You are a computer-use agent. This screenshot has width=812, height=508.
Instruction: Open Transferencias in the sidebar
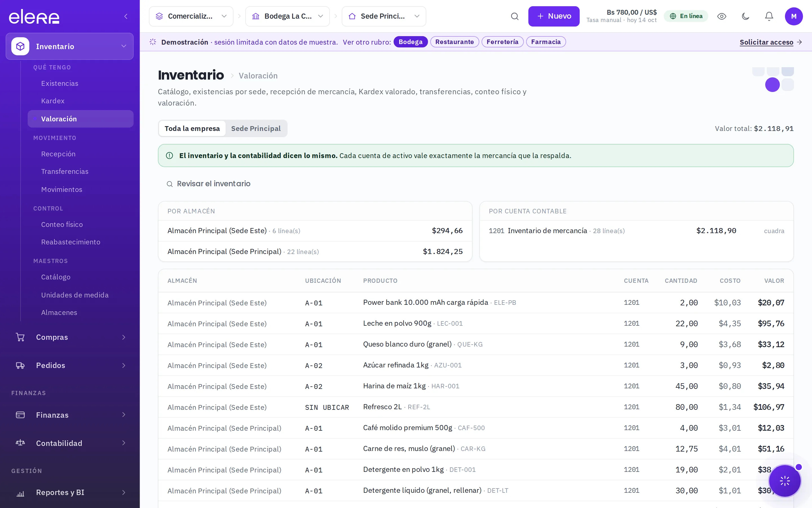[80, 171]
